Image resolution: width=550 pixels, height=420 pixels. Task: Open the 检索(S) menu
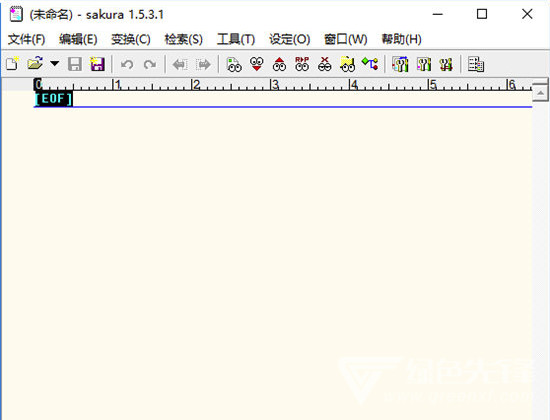pos(183,39)
